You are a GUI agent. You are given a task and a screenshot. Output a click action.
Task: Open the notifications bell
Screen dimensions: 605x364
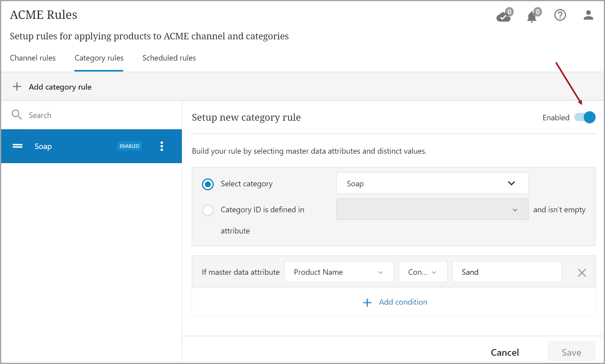coord(532,17)
